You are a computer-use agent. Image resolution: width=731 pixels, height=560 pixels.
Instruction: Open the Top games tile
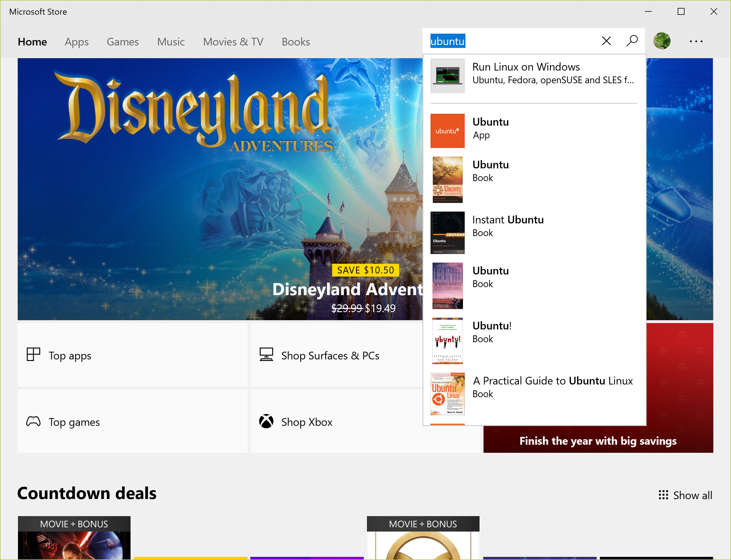[133, 421]
